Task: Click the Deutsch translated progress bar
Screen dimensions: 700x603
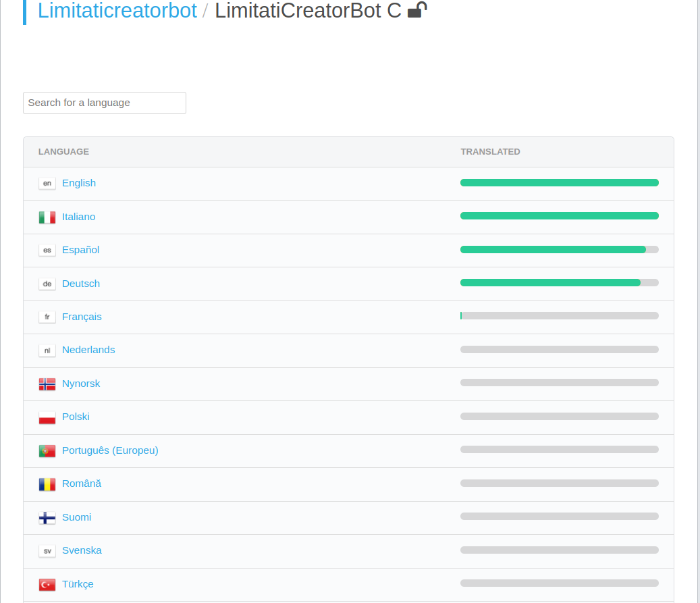Action: tap(559, 283)
